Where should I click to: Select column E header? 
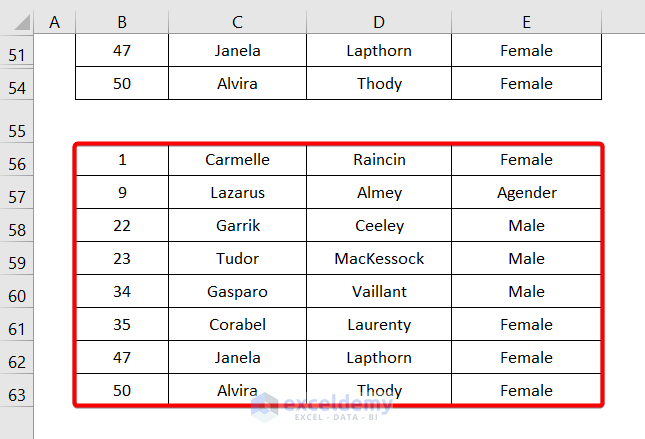pos(526,21)
